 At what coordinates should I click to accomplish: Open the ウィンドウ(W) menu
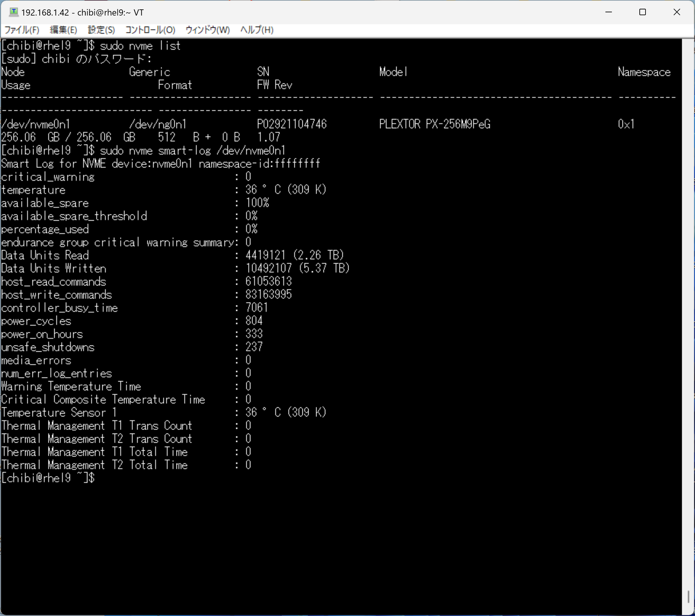[x=207, y=30]
